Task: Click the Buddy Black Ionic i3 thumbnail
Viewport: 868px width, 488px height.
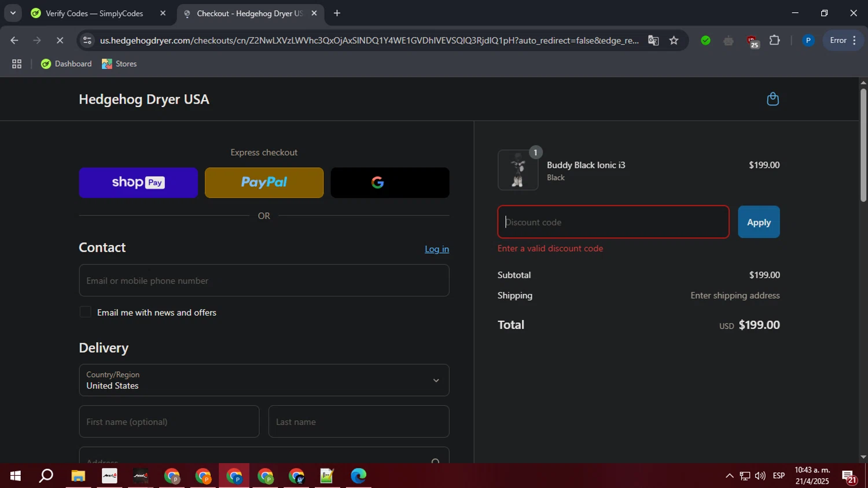Action: pos(518,170)
